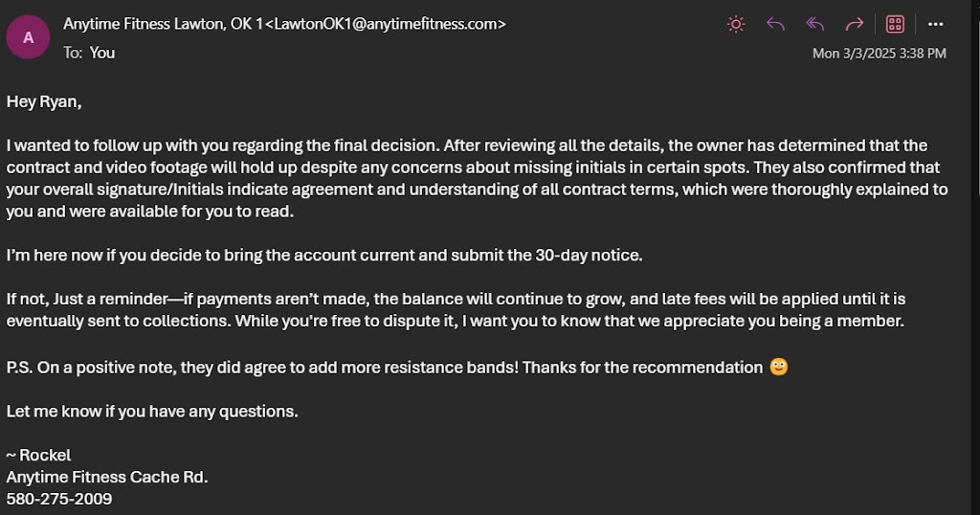Click the LawtonOK1@anytimefitness.com email address
The image size is (980, 515).
[386, 23]
